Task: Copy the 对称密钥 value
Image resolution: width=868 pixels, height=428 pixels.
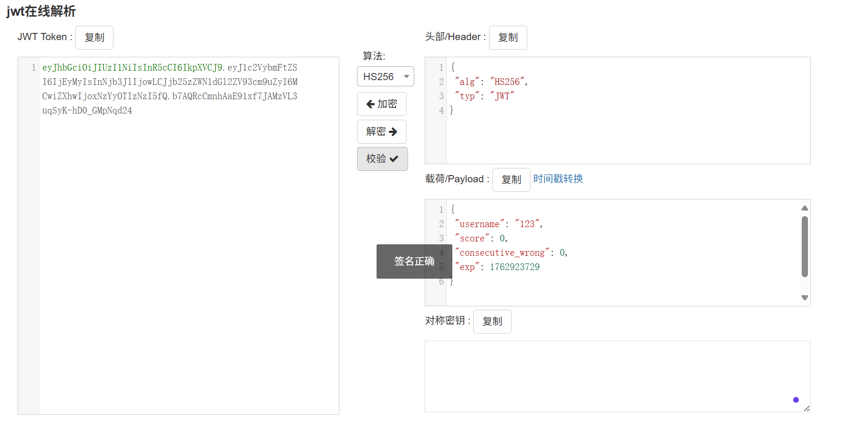Action: 492,322
